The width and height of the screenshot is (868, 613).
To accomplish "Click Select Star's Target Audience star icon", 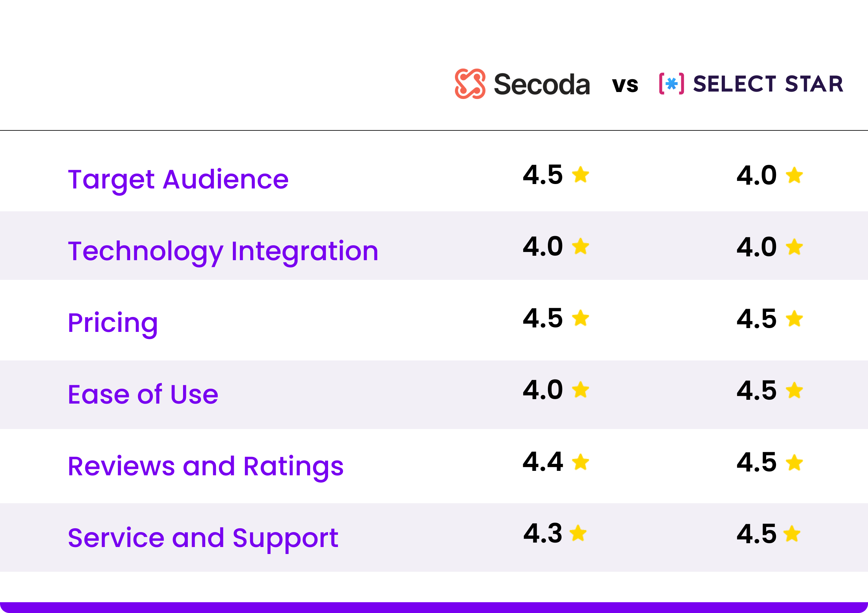I will 794,175.
